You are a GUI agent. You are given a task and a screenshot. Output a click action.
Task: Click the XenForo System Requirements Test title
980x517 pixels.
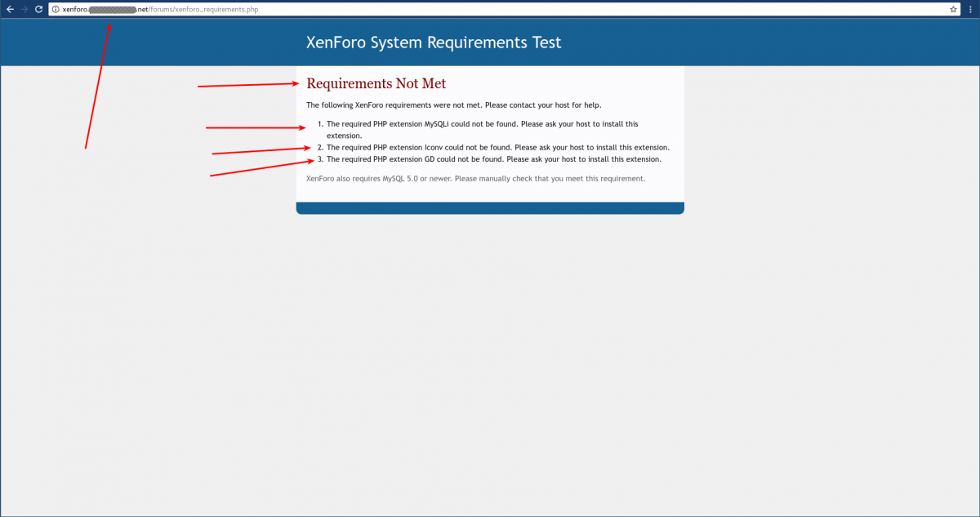[x=434, y=42]
